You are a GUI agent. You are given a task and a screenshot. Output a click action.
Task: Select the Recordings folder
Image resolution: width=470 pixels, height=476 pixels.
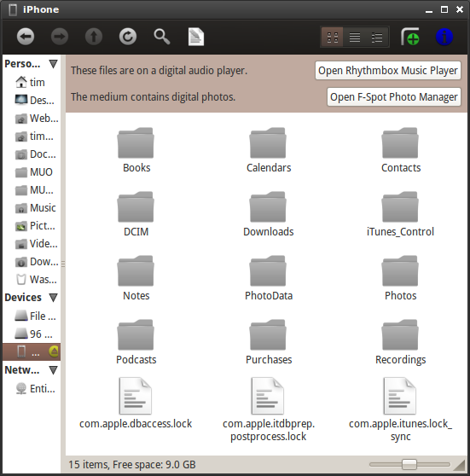400,342
